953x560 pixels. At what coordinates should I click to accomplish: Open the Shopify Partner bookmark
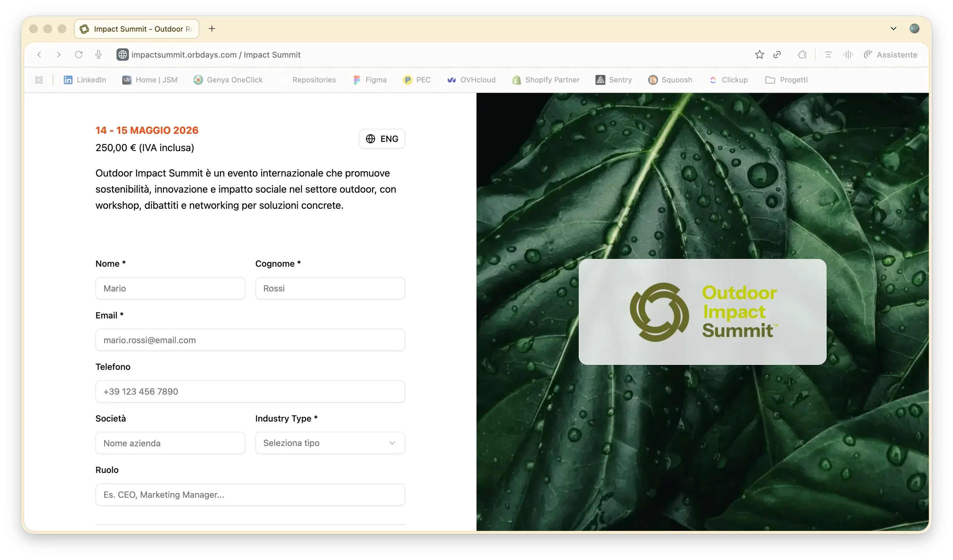click(x=546, y=80)
